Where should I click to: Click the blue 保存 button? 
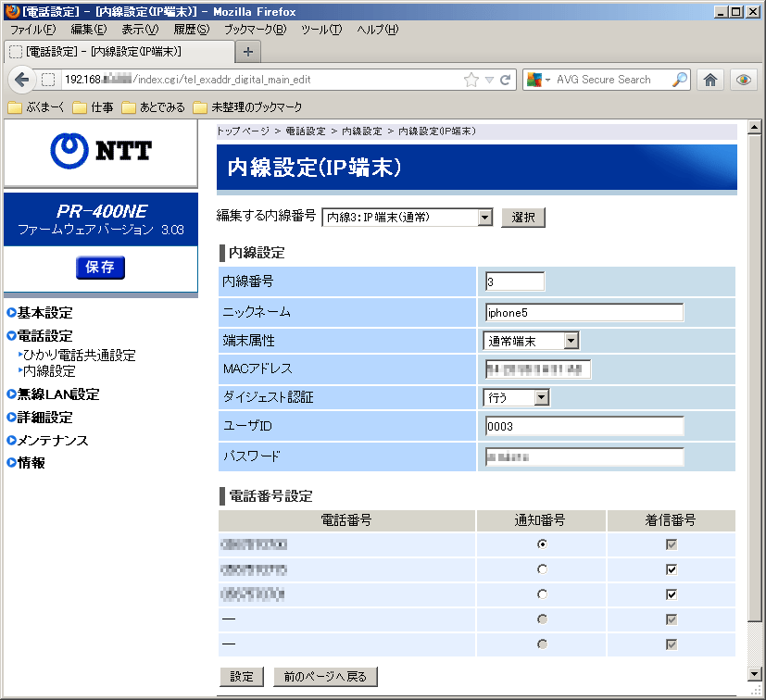(x=100, y=268)
